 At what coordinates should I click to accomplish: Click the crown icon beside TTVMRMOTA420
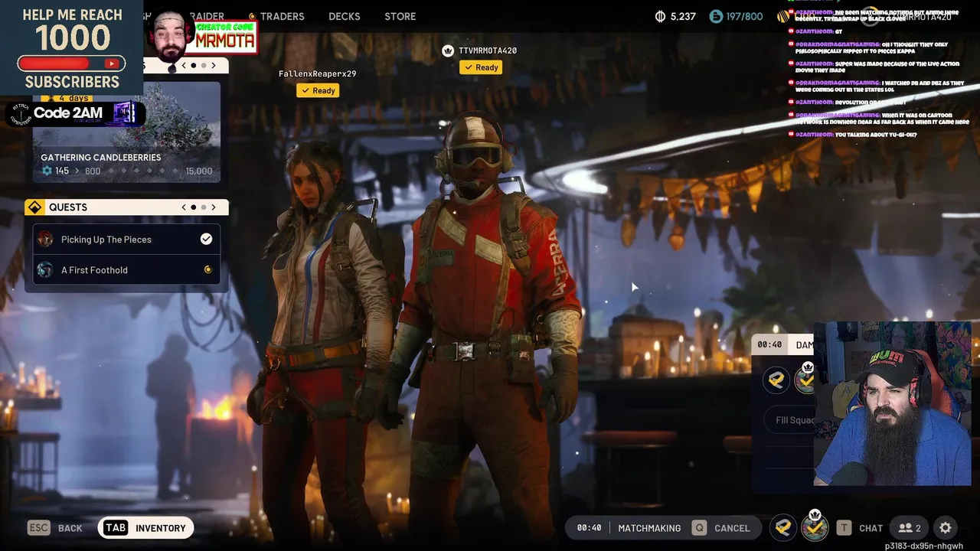[x=449, y=51]
